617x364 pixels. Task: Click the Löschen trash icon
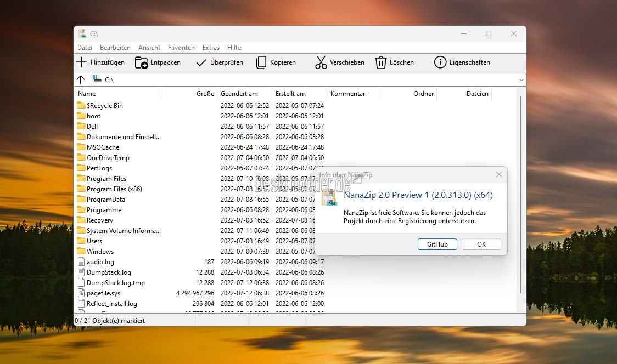tap(380, 62)
